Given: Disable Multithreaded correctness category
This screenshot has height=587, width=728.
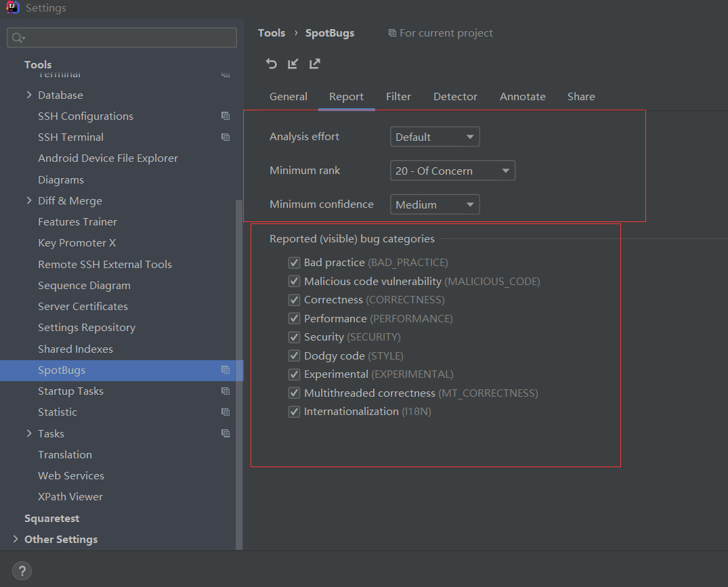Looking at the screenshot, I should coord(294,393).
